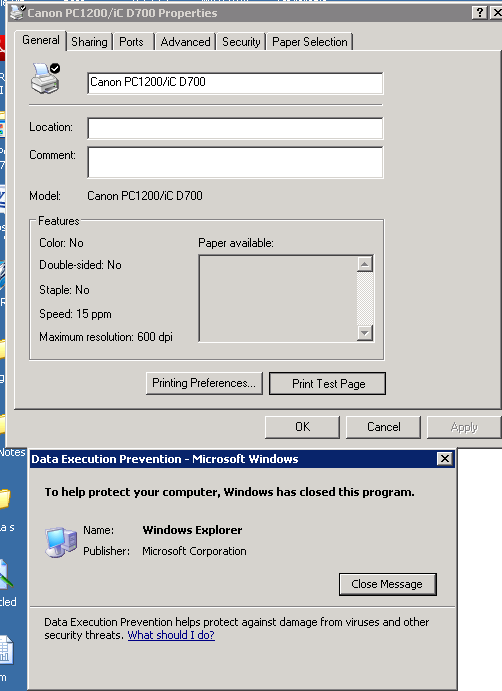
Task: Click the Print Test Page button
Action: (327, 383)
